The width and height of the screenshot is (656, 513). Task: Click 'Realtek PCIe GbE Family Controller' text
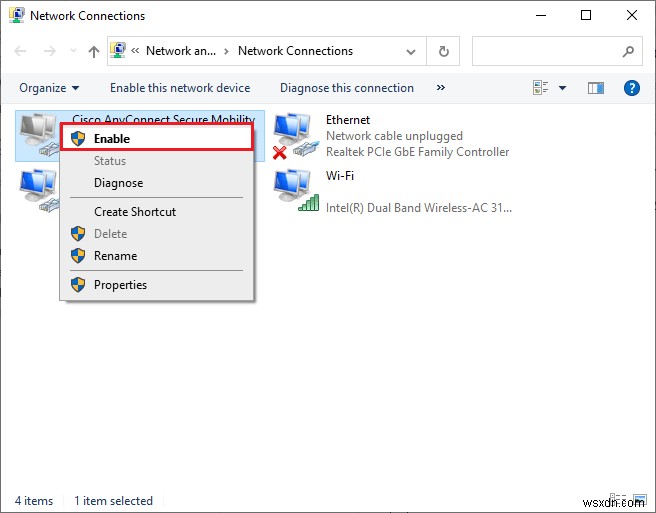click(x=417, y=151)
